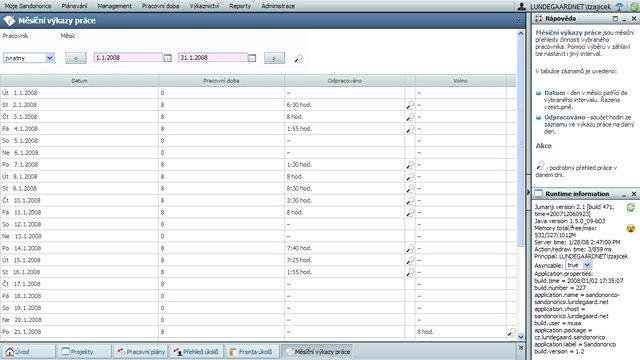Click Pracovní doba column header
640x360 pixels.
point(221,81)
